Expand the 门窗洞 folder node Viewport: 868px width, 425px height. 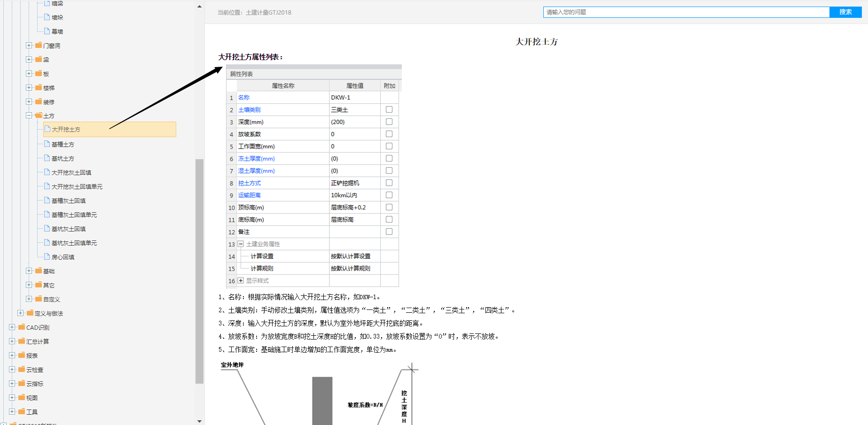(29, 46)
